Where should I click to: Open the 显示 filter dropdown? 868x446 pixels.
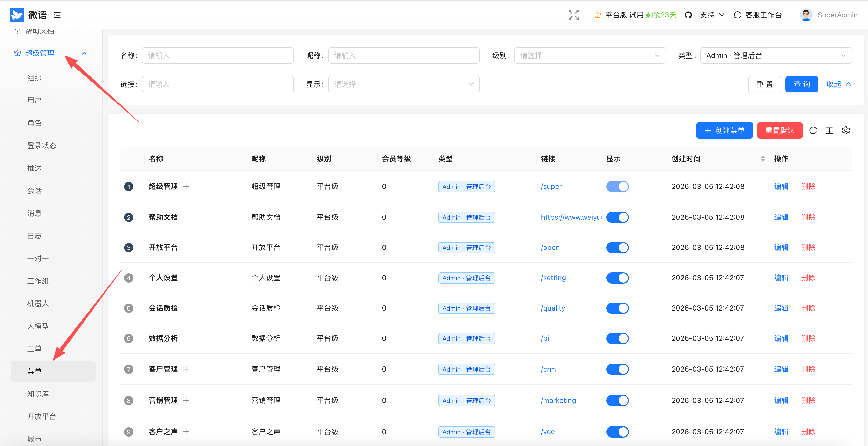click(404, 84)
